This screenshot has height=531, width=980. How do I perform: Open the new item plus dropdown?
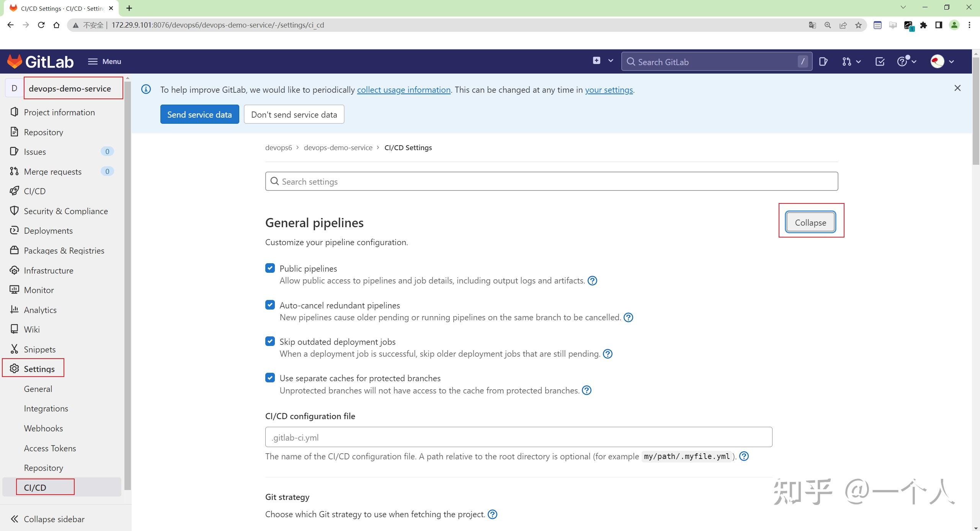point(602,61)
